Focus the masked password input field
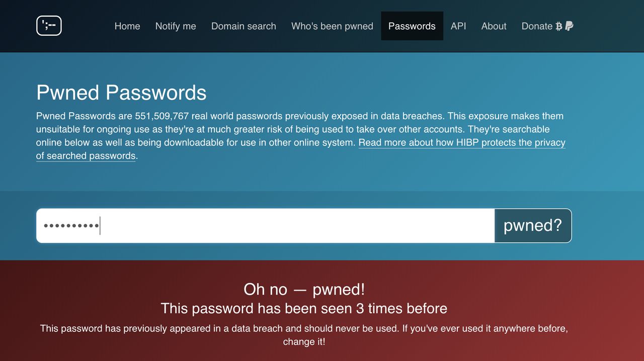Viewport: 644px width, 361px height. pos(266,226)
